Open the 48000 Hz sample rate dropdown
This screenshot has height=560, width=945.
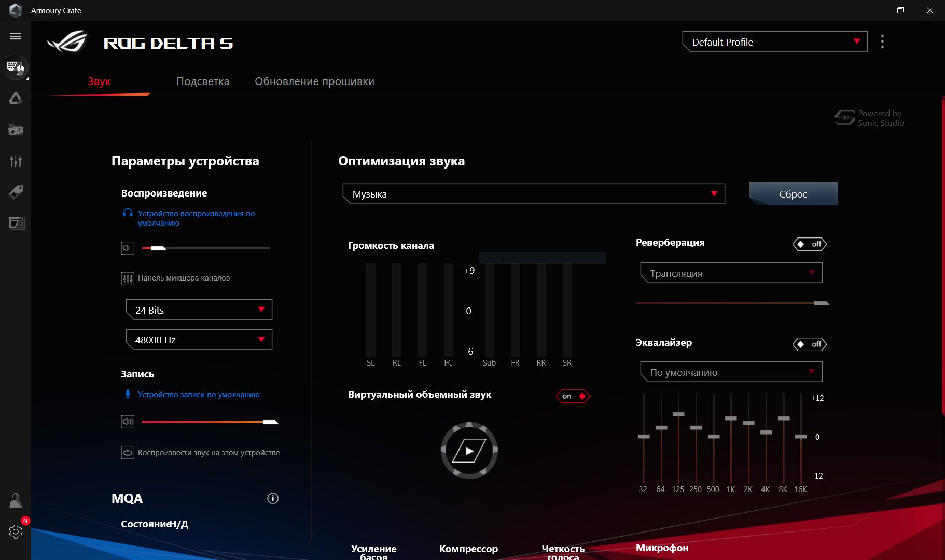click(x=199, y=340)
